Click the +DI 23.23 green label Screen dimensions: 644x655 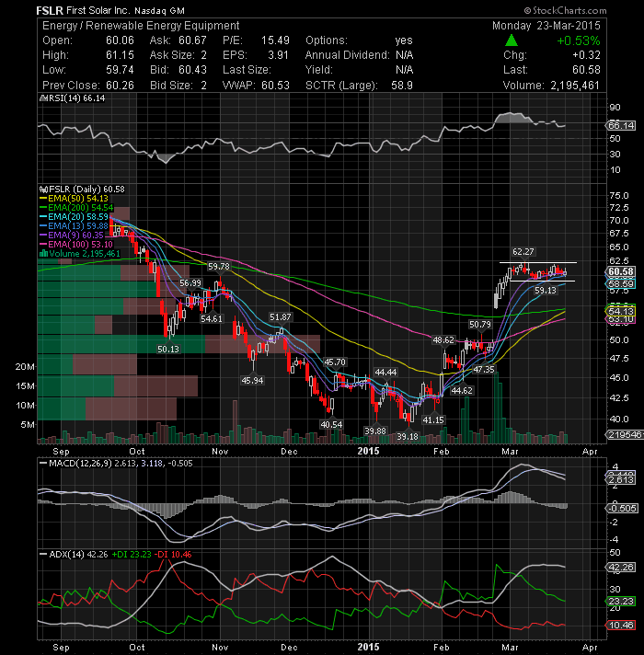point(132,555)
